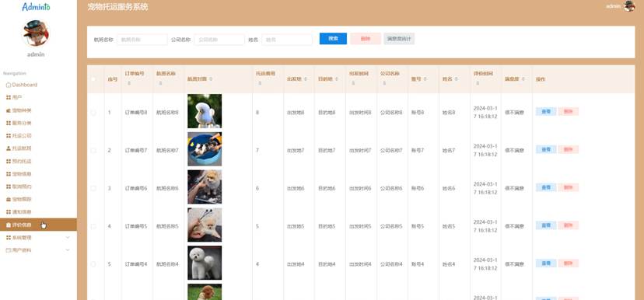Image resolution: width=644 pixels, height=300 pixels.
Task: Click the grid icon beside 系统管理
Action: [x=9, y=238]
